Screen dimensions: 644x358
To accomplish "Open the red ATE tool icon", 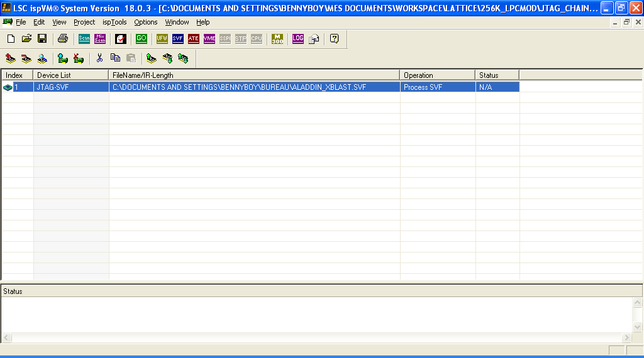I will click(194, 38).
